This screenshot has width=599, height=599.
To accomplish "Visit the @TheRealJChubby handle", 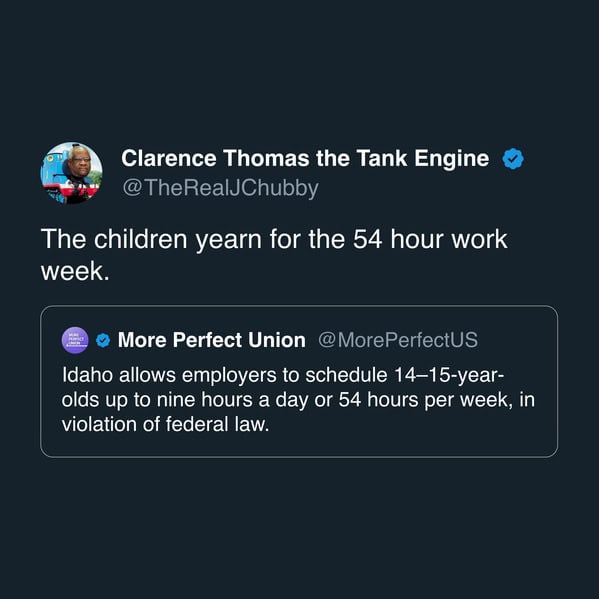I will pos(220,188).
